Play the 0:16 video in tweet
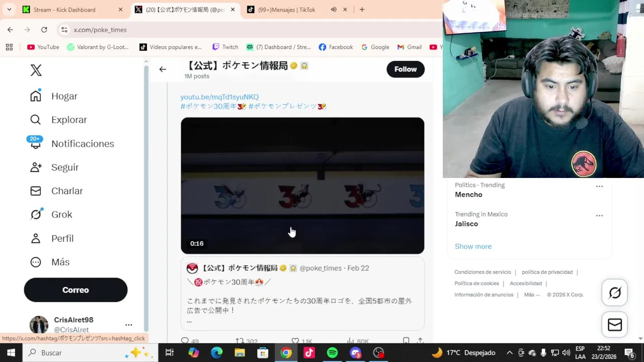 point(302,186)
